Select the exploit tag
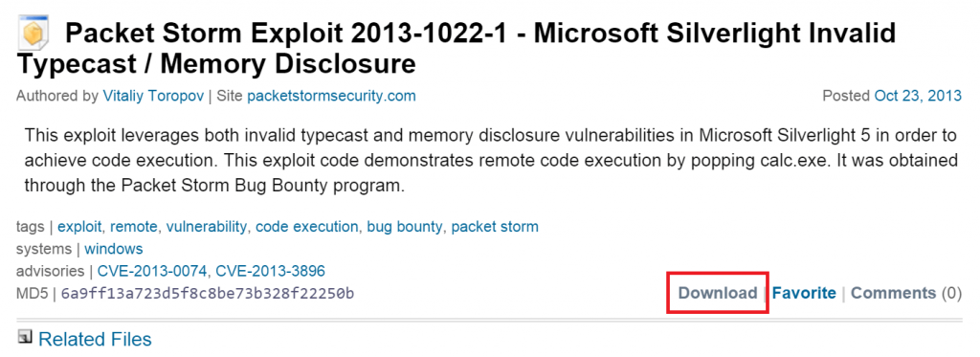Image resolution: width=980 pixels, height=357 pixels. tap(80, 226)
